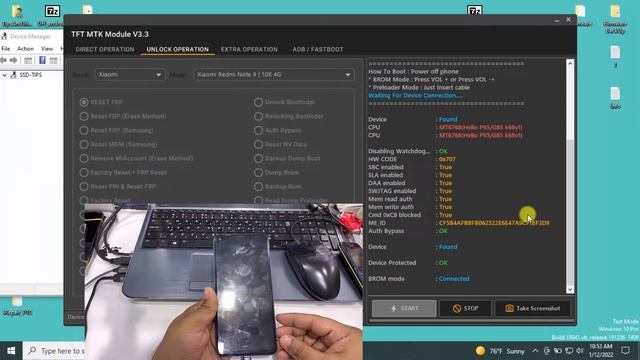Choose Factory Reset + FRP Reset
Viewport: 640px width, 360px height.
[x=84, y=173]
